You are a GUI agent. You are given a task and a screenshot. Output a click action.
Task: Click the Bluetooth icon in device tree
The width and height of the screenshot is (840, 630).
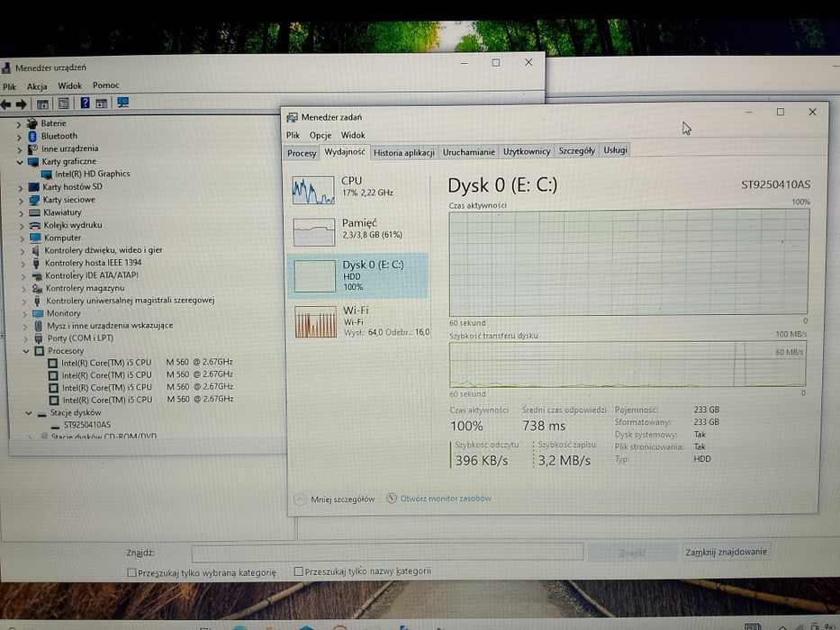click(32, 136)
